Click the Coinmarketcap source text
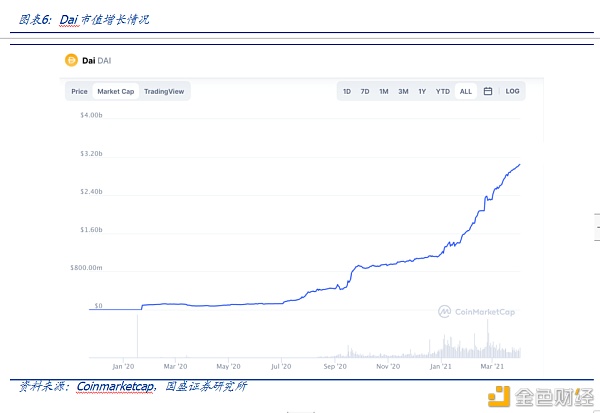Viewport: 600px width, 413px height. click(x=115, y=386)
